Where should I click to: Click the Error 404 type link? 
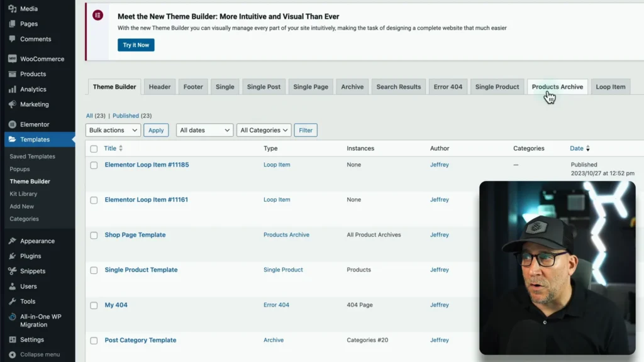click(x=277, y=305)
